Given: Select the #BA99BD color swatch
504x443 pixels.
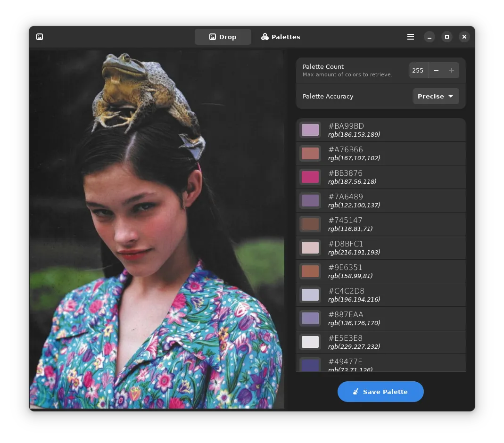Looking at the screenshot, I should click(310, 130).
